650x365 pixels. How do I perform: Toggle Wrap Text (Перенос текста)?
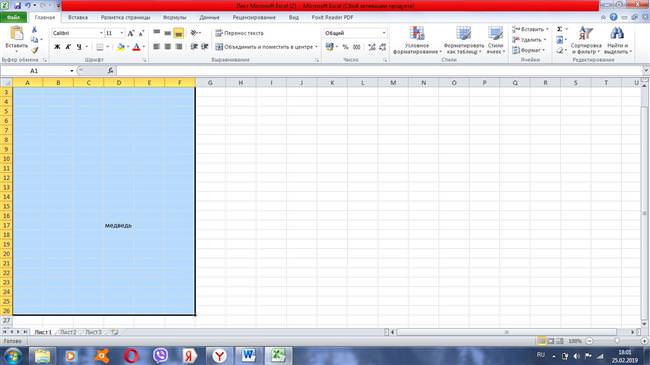coord(239,33)
